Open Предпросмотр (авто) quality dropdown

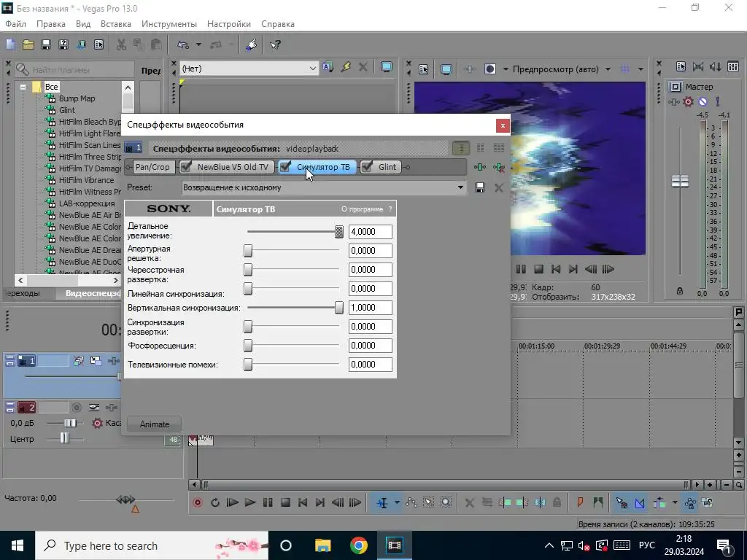coord(608,69)
